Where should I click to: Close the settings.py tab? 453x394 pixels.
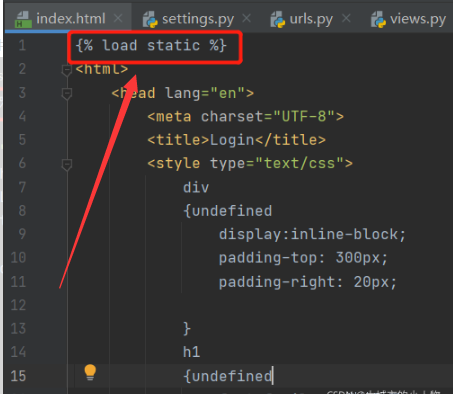[246, 18]
